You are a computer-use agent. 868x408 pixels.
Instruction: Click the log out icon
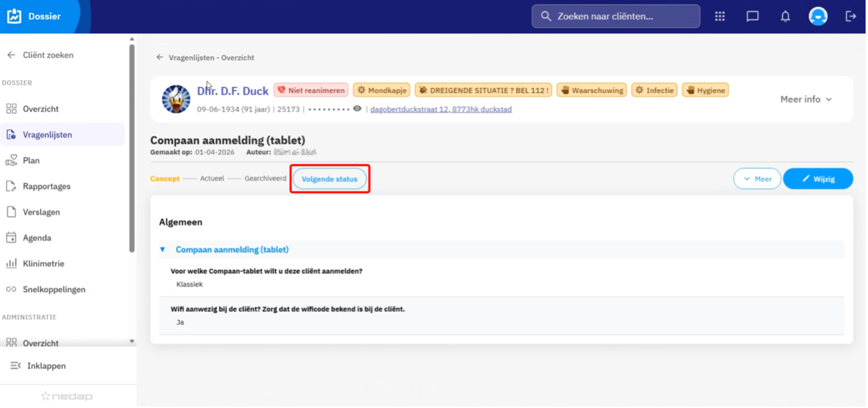pos(851,16)
